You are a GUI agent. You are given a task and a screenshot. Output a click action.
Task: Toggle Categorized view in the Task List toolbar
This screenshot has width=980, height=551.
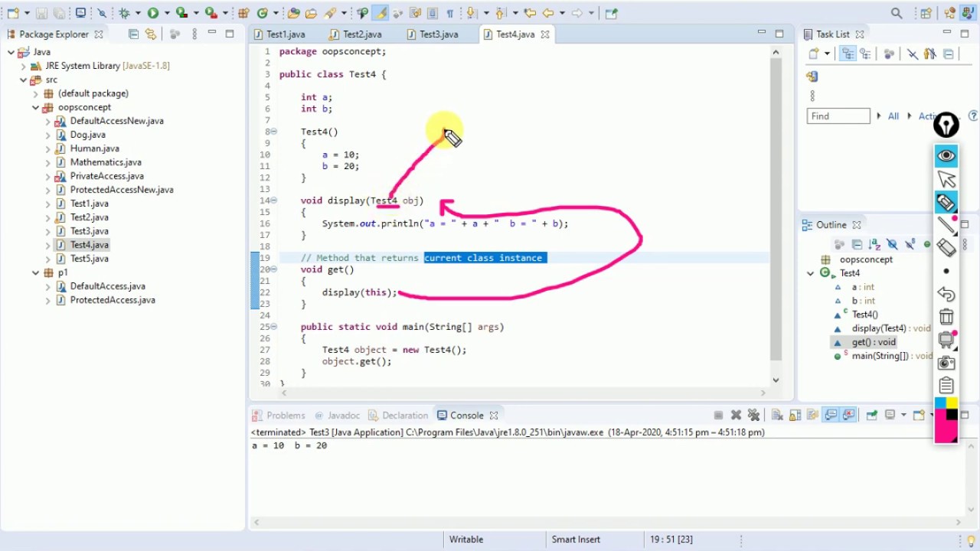848,54
